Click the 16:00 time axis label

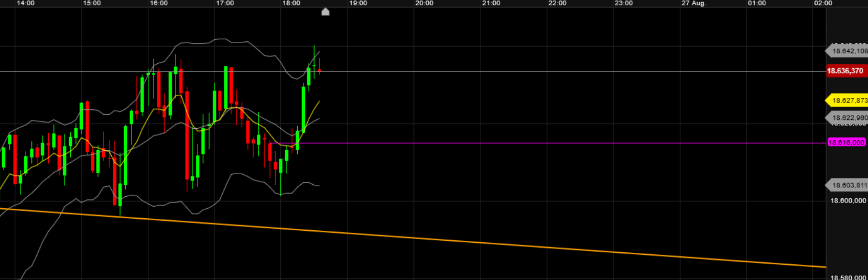click(159, 3)
